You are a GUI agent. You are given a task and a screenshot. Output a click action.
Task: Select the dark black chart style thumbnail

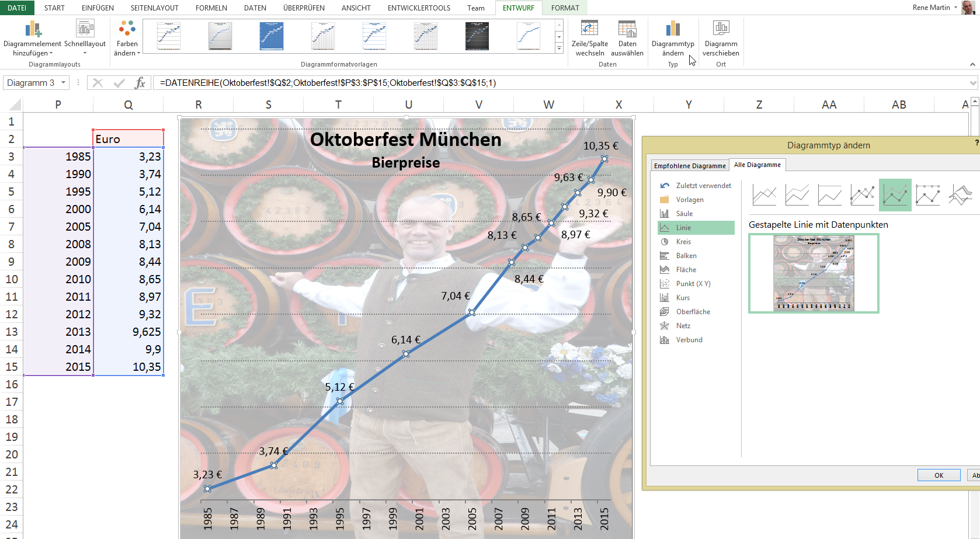(477, 36)
